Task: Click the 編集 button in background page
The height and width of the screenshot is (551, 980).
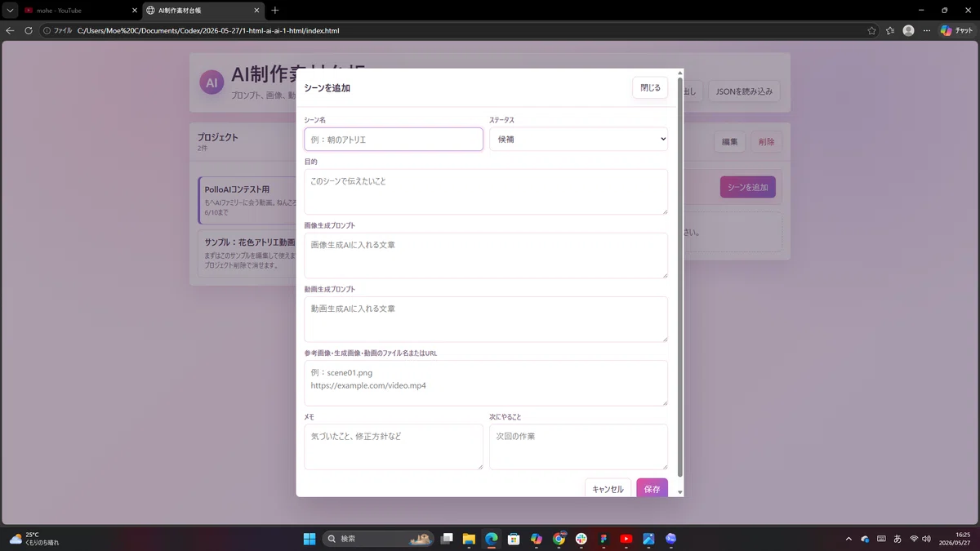Action: click(x=729, y=141)
